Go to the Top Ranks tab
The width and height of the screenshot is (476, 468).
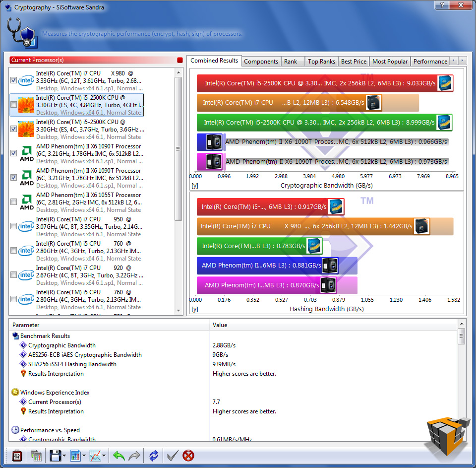[321, 62]
